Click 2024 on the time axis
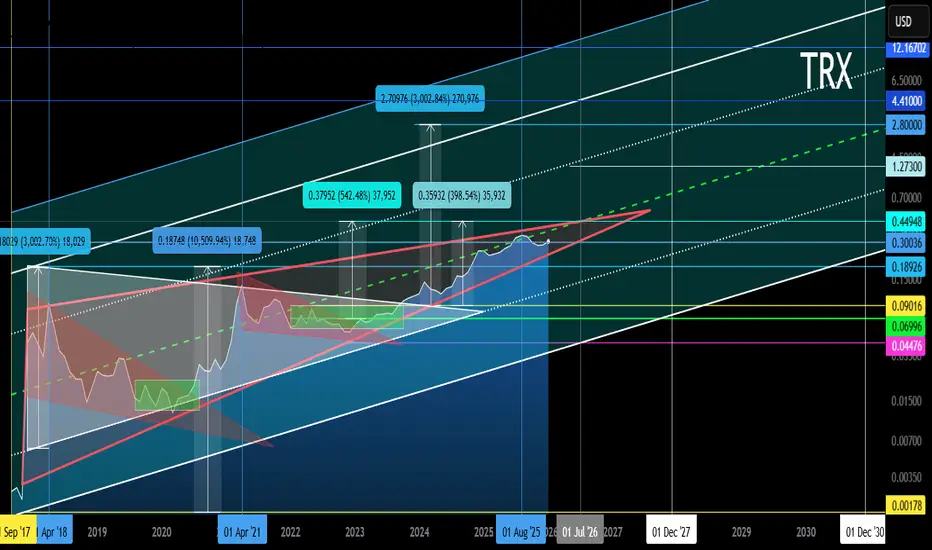Viewport: 932px width, 550px height. click(x=419, y=532)
